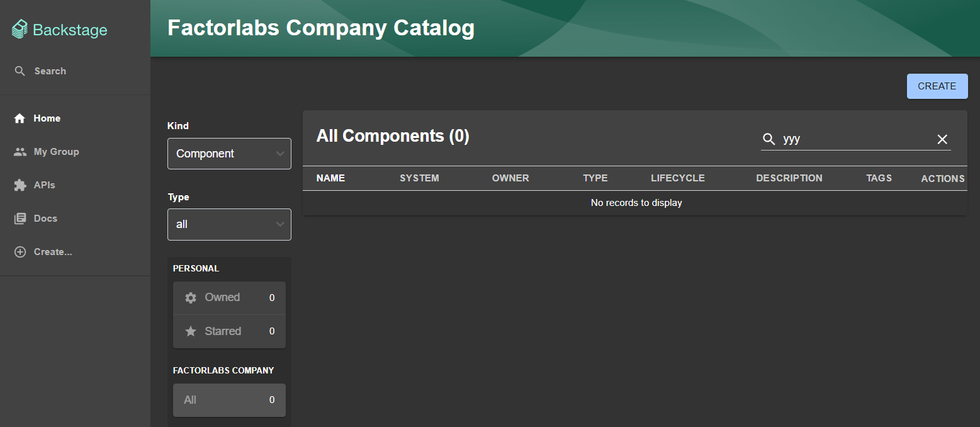980x427 pixels.
Task: Click the Type field label
Action: coord(178,197)
